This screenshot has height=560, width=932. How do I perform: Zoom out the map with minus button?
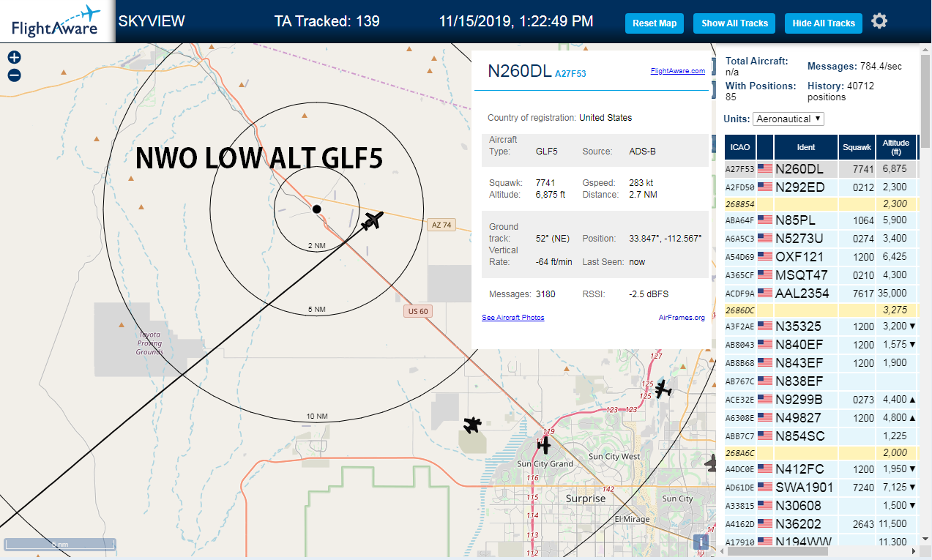point(14,75)
